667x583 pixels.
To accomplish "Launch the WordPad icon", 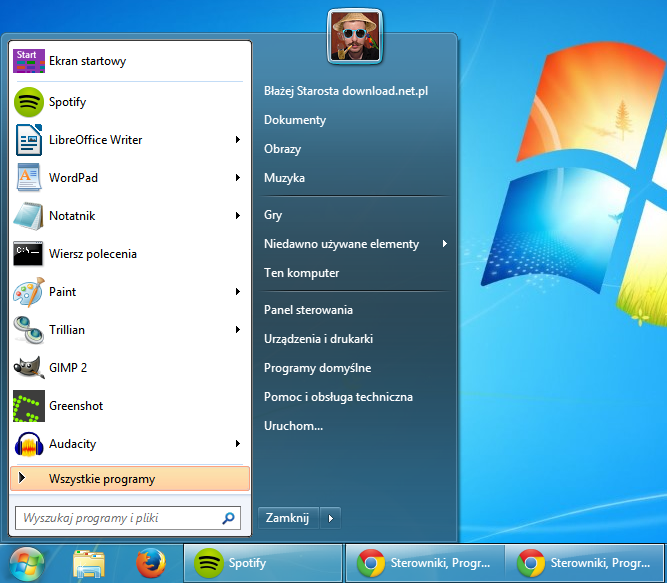I will pos(29,177).
